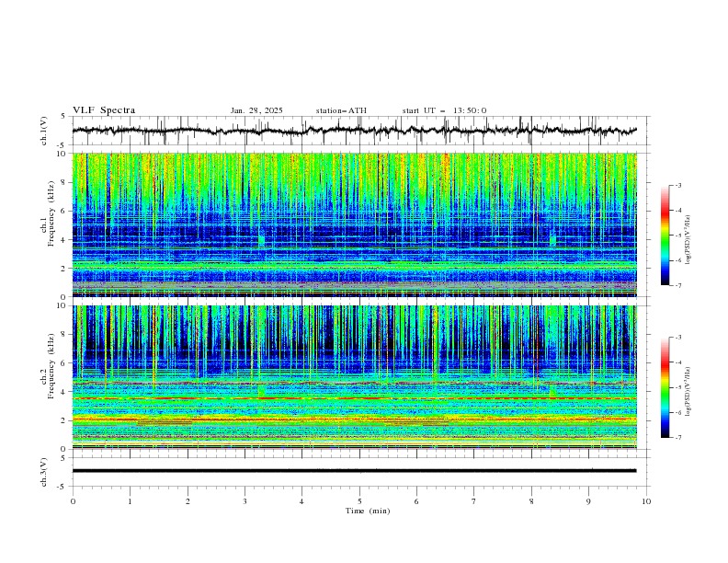This screenshot has height=563, width=728.
Task: Click the time axis tick label "10"
Action: coord(646,501)
